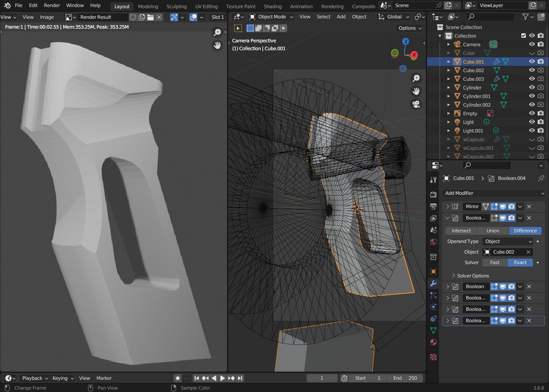Open the Tool properties tab icon
This screenshot has height=392, width=549.
coord(433,180)
